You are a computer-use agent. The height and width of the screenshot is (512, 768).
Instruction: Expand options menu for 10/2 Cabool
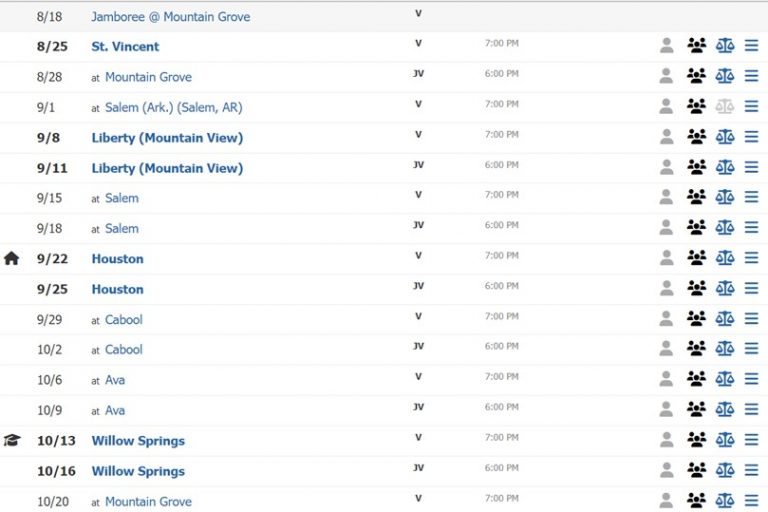(x=751, y=349)
